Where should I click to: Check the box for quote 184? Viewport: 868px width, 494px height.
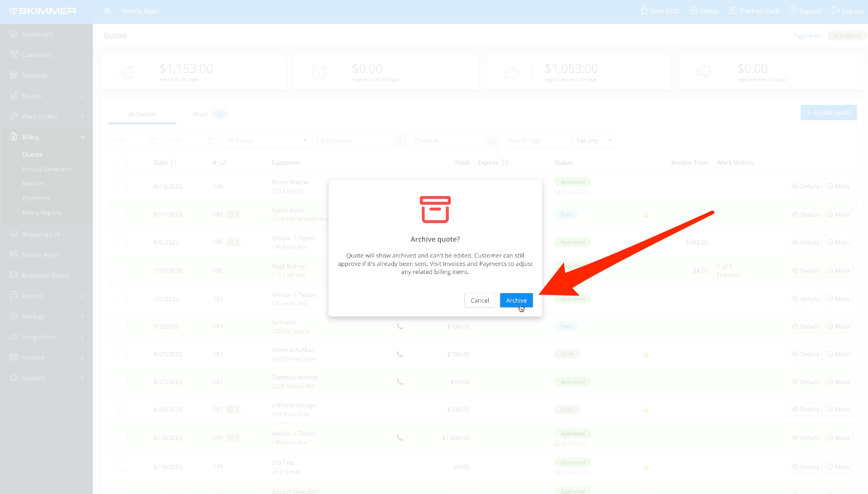(x=123, y=326)
